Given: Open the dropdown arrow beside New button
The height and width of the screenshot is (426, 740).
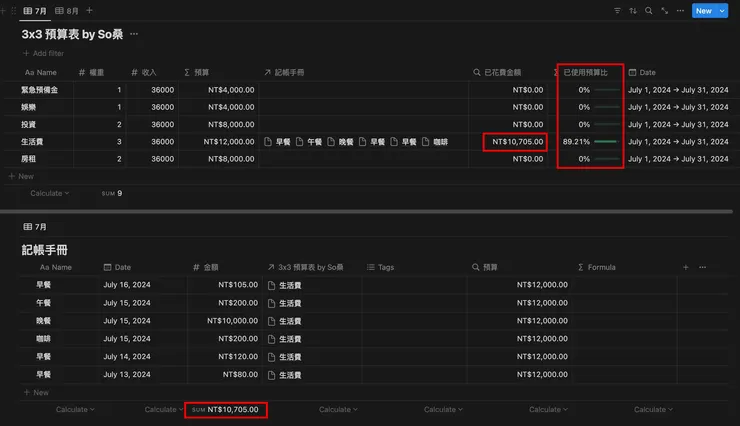Looking at the screenshot, I should point(722,10).
